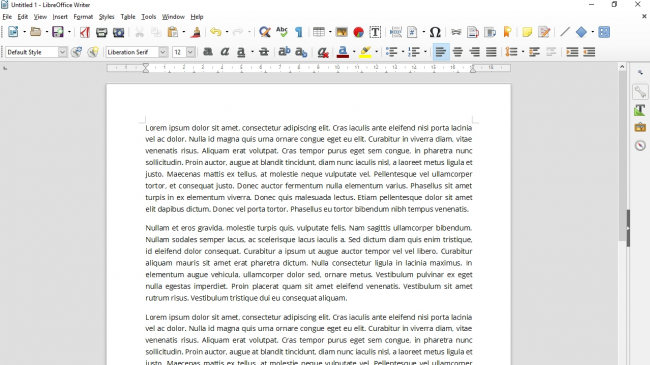Open the Find & Replace tool

coord(264,32)
